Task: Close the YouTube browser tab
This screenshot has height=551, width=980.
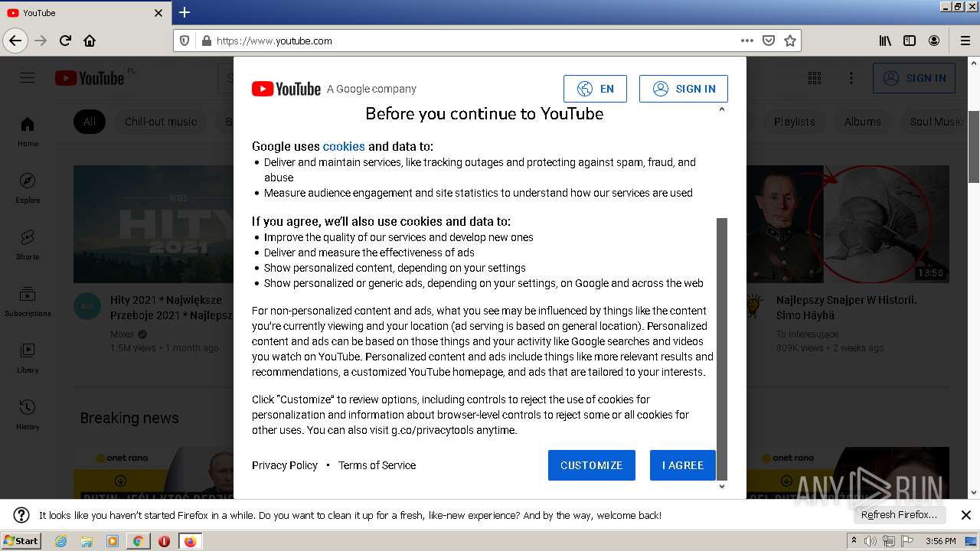Action: click(158, 13)
